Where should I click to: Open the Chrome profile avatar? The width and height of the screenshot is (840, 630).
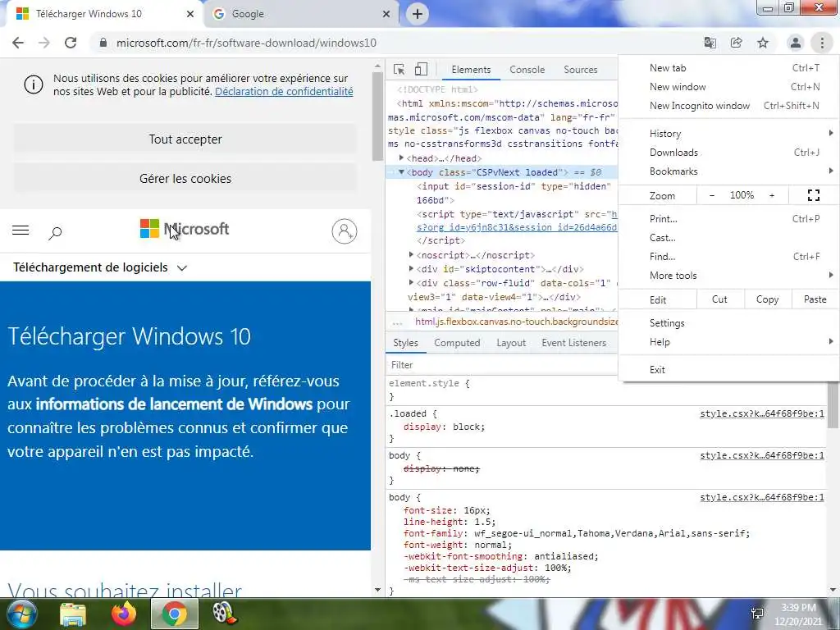(796, 43)
